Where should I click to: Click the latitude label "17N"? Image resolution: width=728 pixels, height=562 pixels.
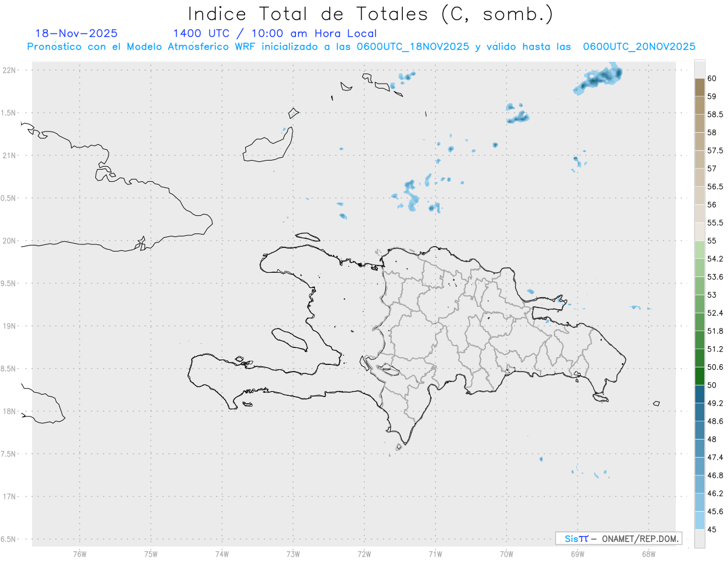pyautogui.click(x=10, y=497)
